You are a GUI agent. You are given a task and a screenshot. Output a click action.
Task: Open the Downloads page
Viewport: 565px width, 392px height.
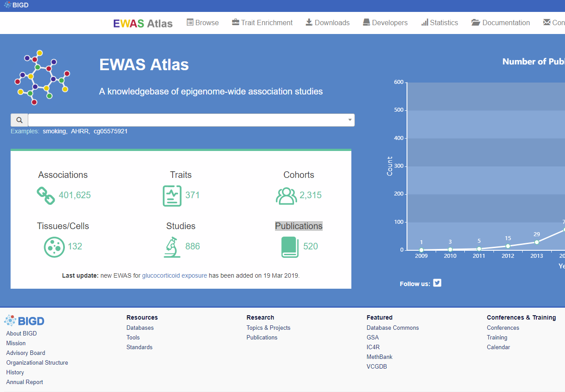(328, 23)
